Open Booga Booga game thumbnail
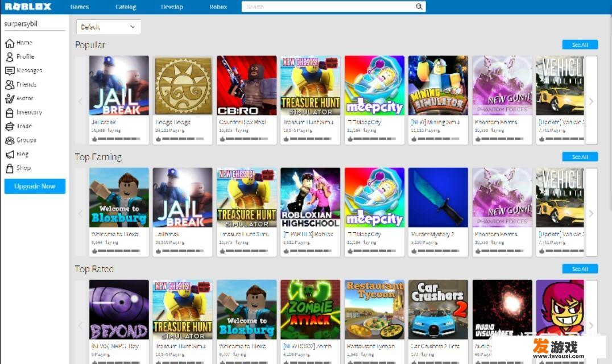Viewport: 612px width, 364px height. [183, 85]
